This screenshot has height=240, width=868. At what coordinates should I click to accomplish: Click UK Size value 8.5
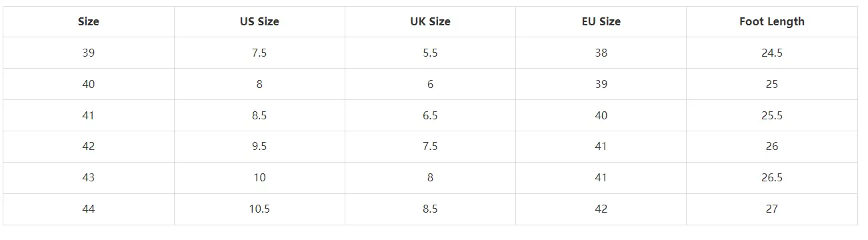(x=430, y=209)
